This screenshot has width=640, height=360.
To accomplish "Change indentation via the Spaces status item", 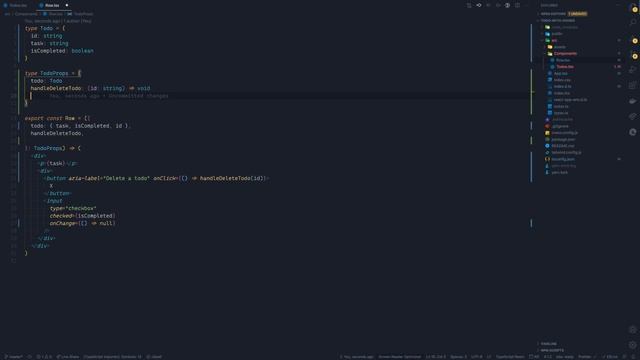I will (x=458, y=357).
